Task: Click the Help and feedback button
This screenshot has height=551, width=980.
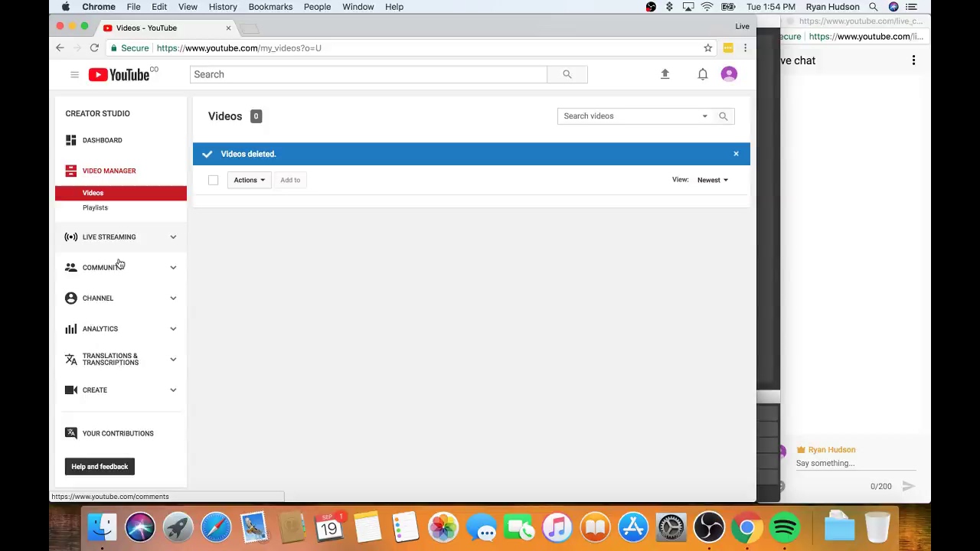Action: pos(100,466)
